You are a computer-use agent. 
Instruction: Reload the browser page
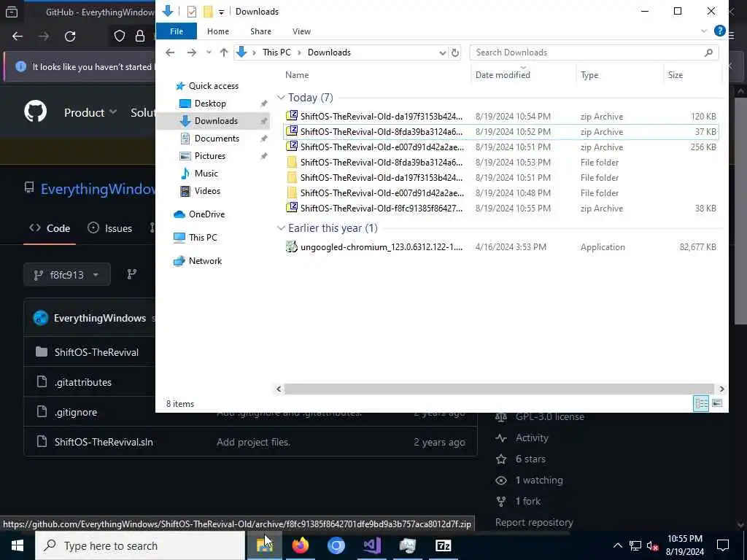pyautogui.click(x=70, y=36)
